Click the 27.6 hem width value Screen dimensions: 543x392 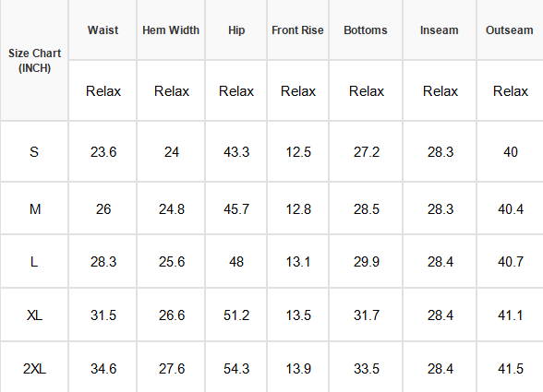(171, 368)
